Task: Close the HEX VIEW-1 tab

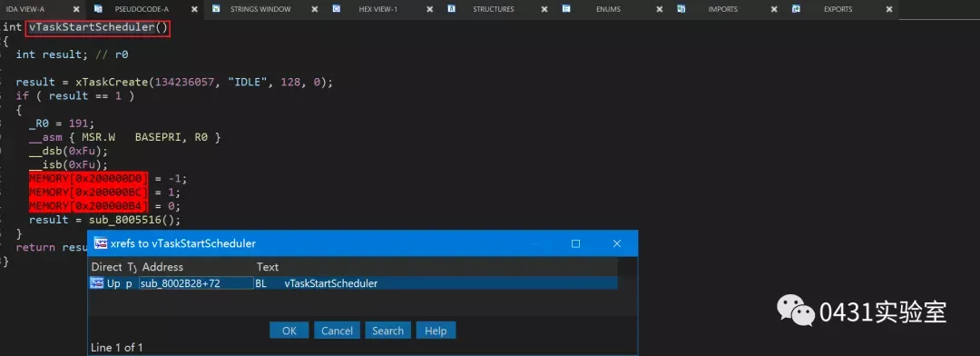Action: 430,9
